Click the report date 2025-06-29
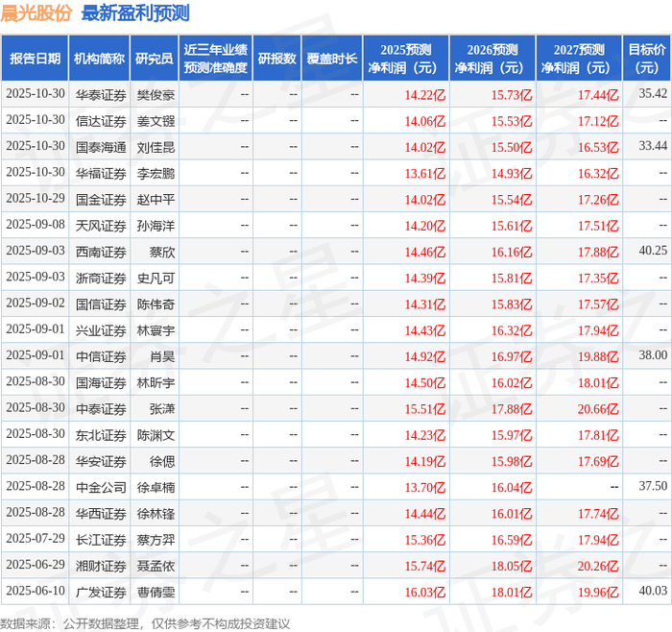672x632 pixels. (x=36, y=564)
